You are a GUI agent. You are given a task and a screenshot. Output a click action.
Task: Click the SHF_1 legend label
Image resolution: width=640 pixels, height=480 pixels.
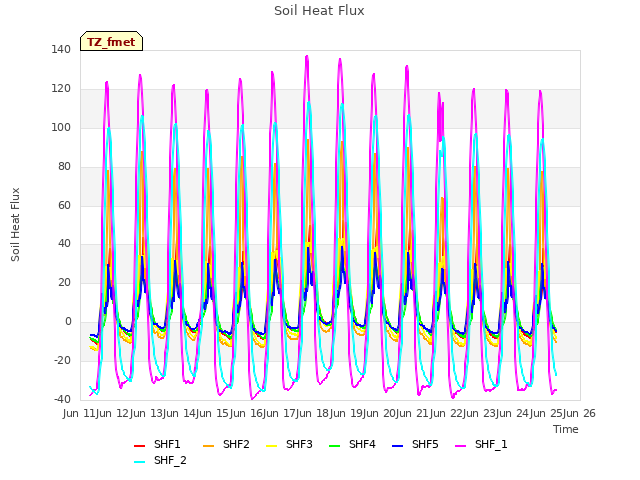(491, 444)
